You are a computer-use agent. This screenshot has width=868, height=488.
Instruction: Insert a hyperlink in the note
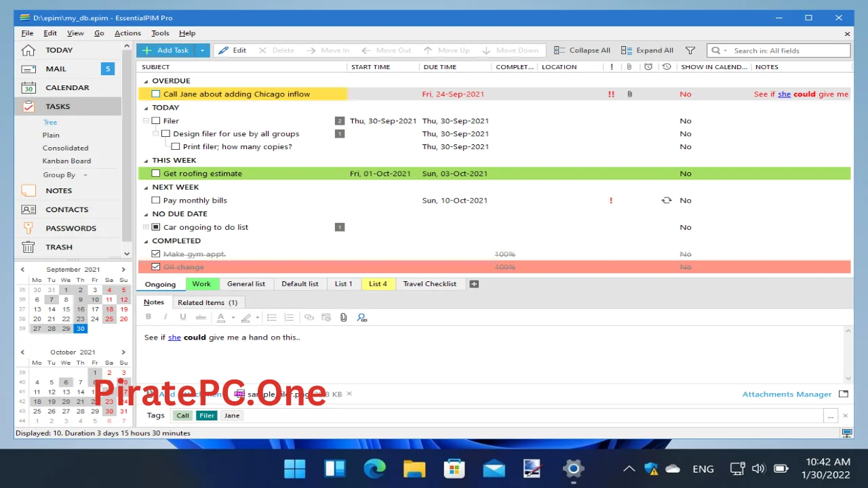click(x=309, y=317)
